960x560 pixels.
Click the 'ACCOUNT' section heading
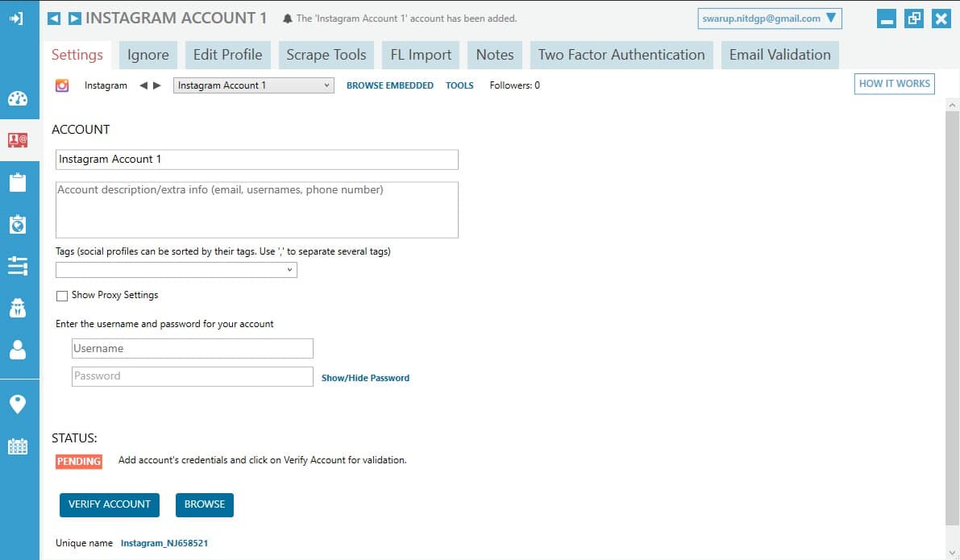[x=81, y=130]
